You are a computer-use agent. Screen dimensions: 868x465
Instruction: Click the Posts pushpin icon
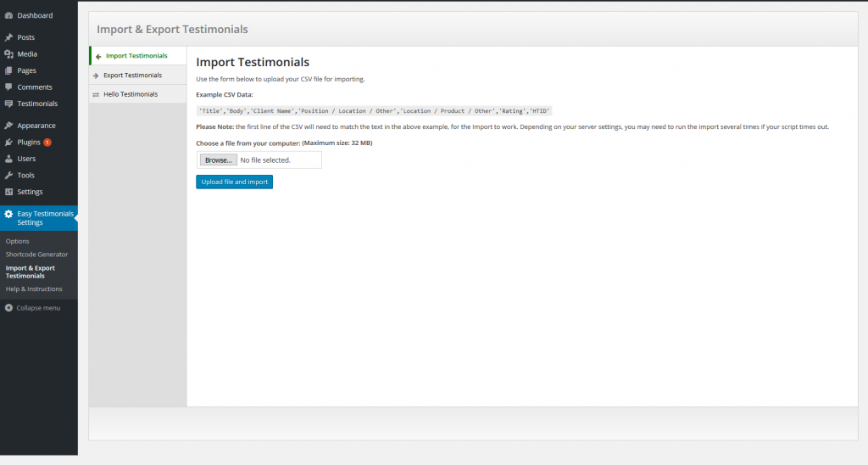point(8,37)
